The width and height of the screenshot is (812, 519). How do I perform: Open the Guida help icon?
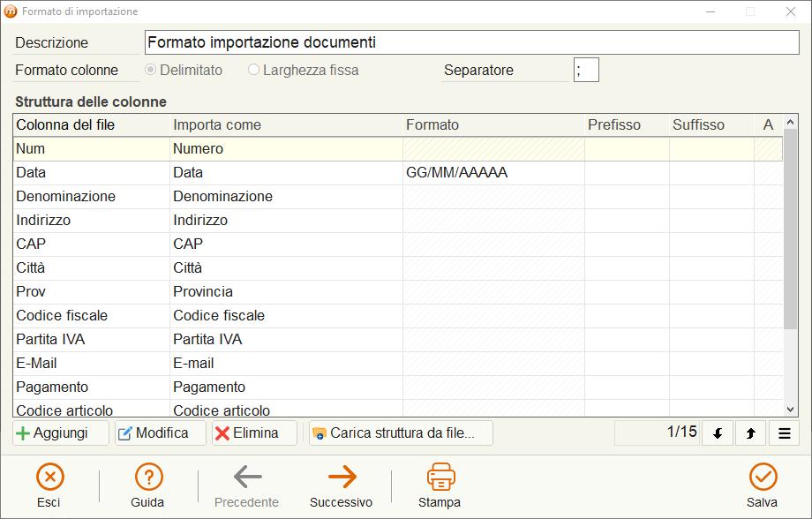coord(148,477)
